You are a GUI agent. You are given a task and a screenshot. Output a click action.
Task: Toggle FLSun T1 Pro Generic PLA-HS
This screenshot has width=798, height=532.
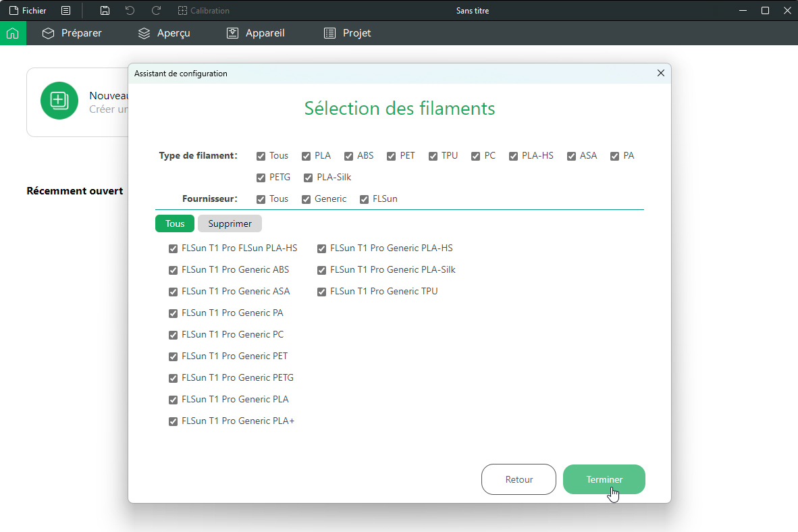(x=321, y=249)
